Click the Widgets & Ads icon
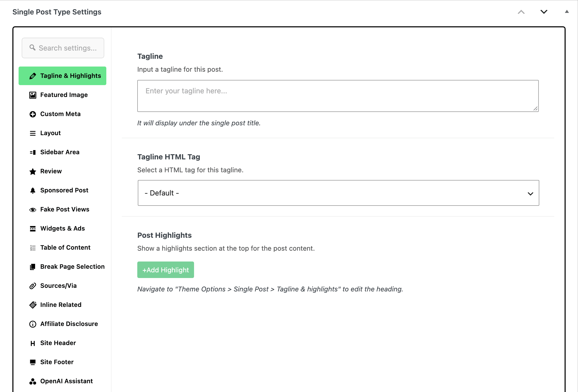The height and width of the screenshot is (392, 578). [x=33, y=229]
